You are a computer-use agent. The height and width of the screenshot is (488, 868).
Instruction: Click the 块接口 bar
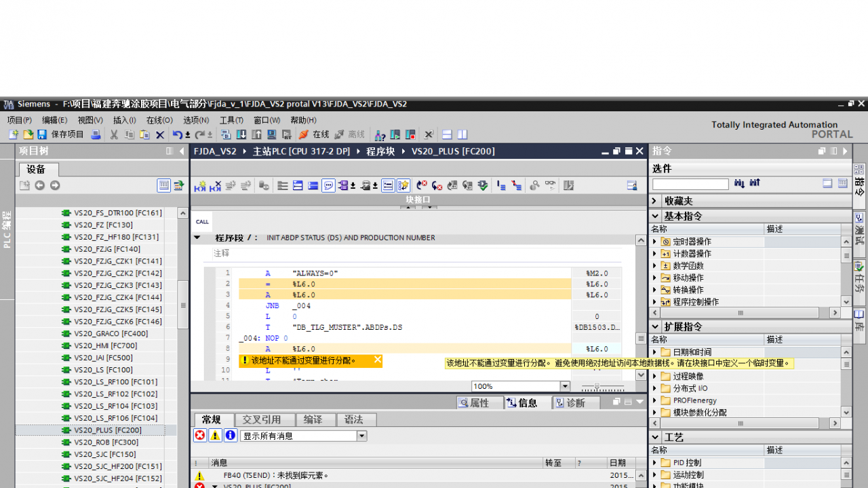pos(418,200)
